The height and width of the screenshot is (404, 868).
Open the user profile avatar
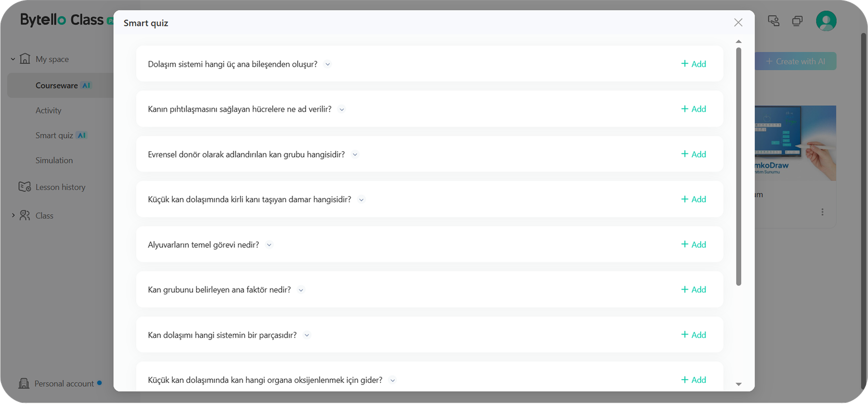(x=826, y=21)
